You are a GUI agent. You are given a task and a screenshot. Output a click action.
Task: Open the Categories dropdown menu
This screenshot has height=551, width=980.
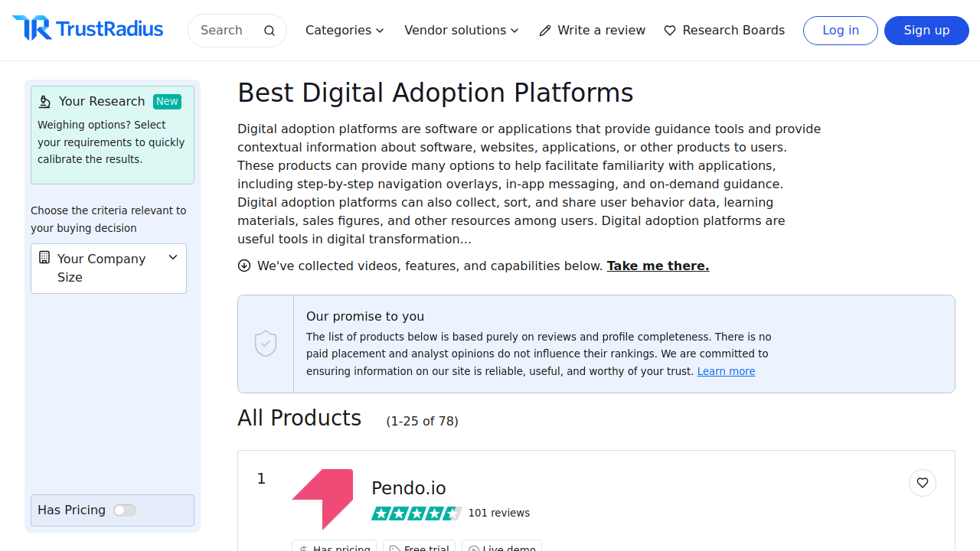[x=345, y=31]
